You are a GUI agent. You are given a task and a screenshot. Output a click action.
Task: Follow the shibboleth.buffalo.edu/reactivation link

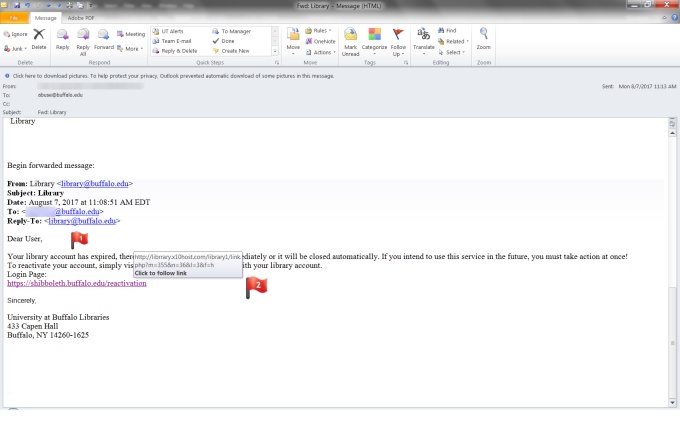click(77, 283)
